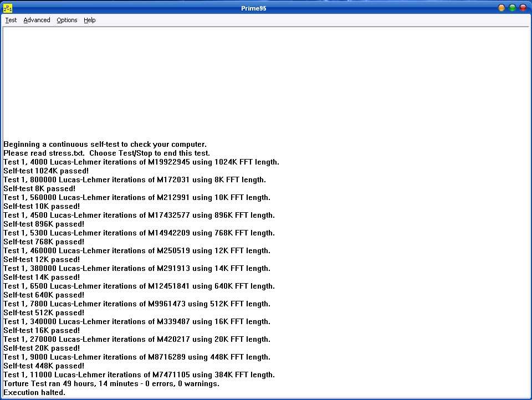This screenshot has height=400, width=532.
Task: Click 'Self-test 640K passed!' line
Action: (44, 295)
